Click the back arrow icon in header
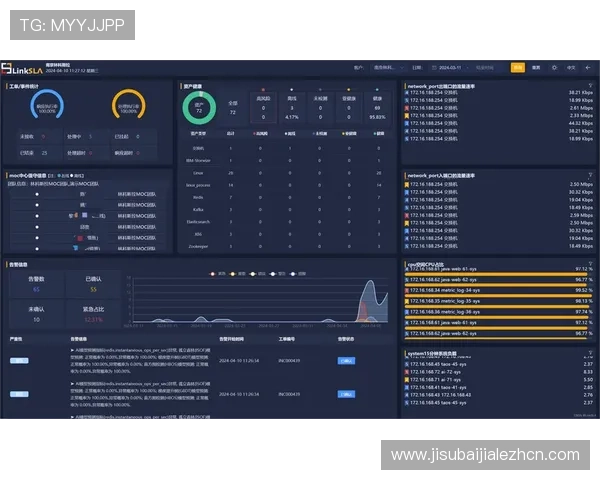The width and height of the screenshot is (600, 480). pos(589,68)
